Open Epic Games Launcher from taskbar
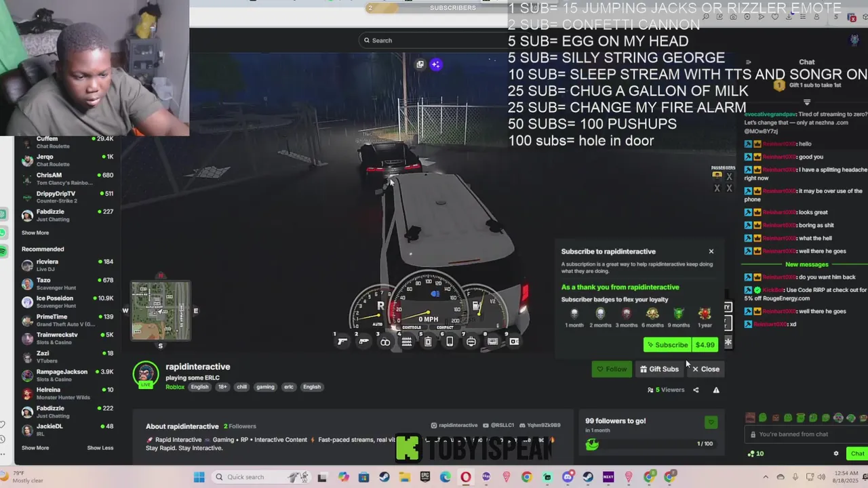 [x=425, y=477]
